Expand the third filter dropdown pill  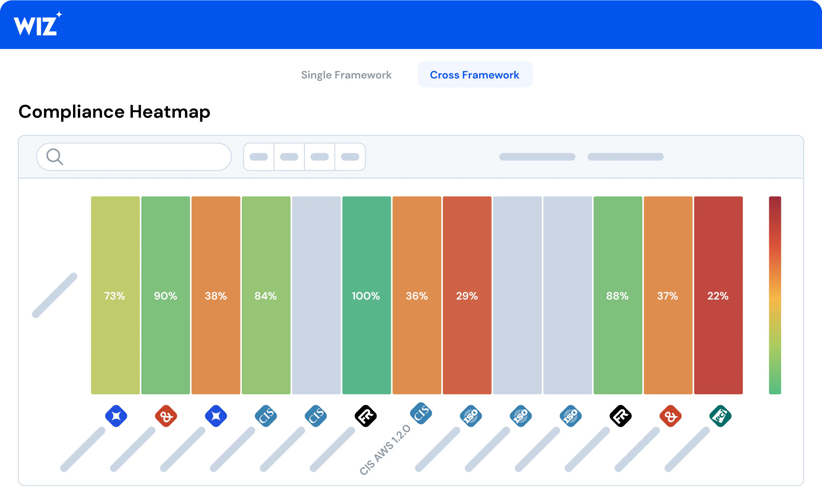pos(319,157)
